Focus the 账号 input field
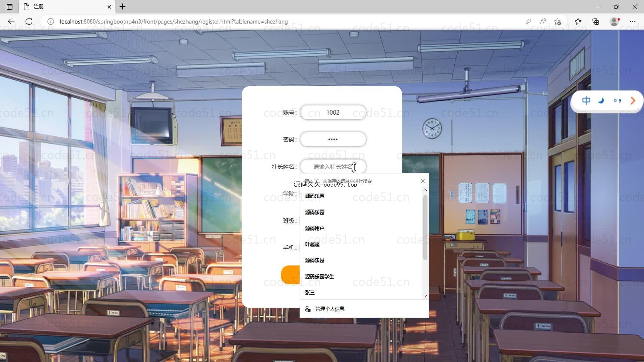This screenshot has height=362, width=644. coord(333,112)
